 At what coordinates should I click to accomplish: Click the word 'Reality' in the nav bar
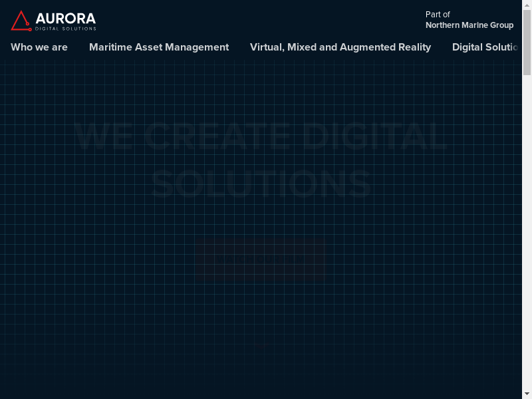tap(412, 47)
